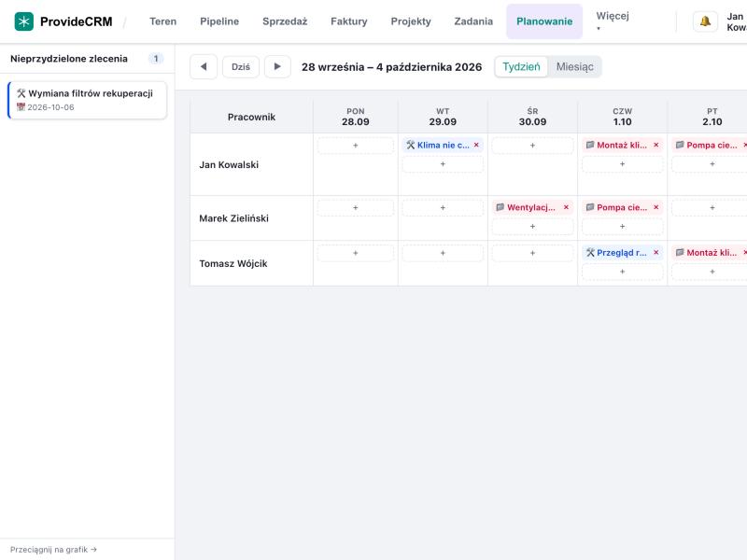747x560 pixels.
Task: Remove Jan Kowalski's Thursday "Montaż kli..." using its x
Action: (x=656, y=145)
